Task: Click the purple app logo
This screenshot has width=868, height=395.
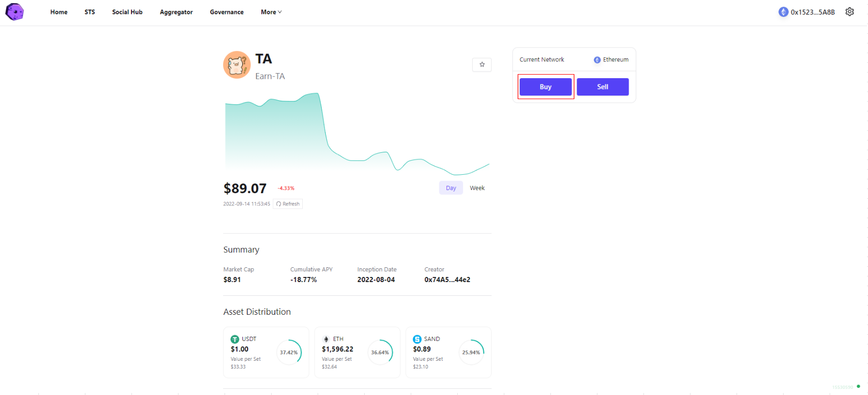Action: (x=14, y=12)
